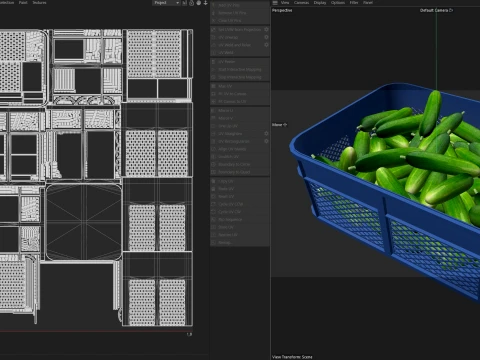The height and width of the screenshot is (360, 480).
Task: Click the View Transform: Scene status text
Action: pos(292,357)
